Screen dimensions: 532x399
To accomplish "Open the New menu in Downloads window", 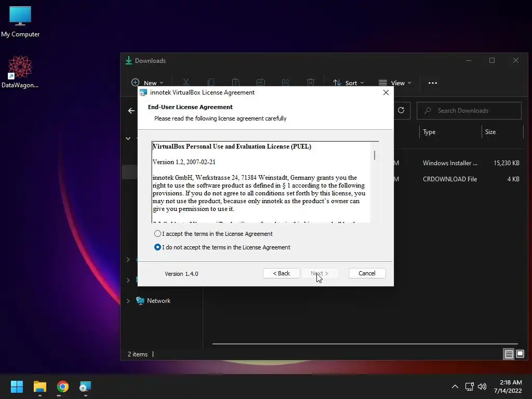I will [x=147, y=83].
